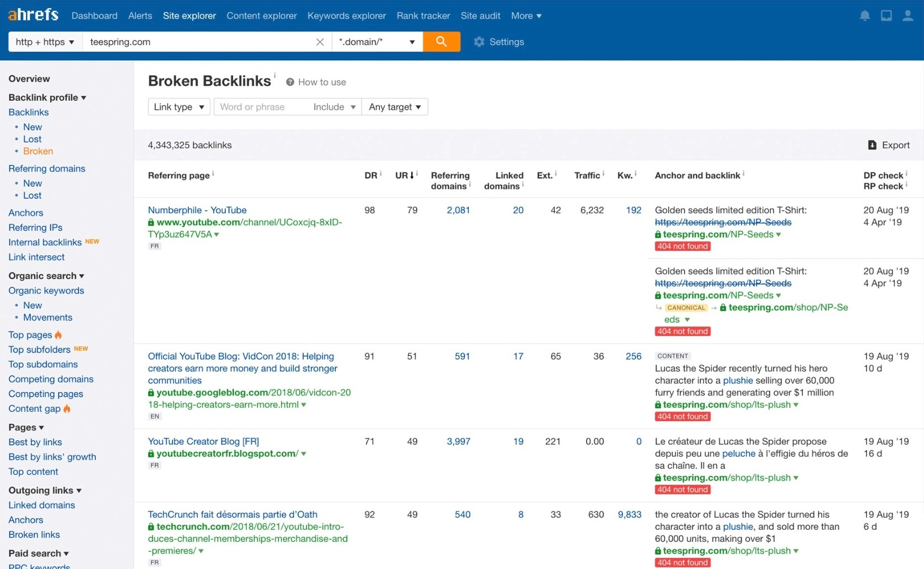This screenshot has height=569, width=924.
Task: Open Competing domains in the sidebar
Action: tap(51, 379)
